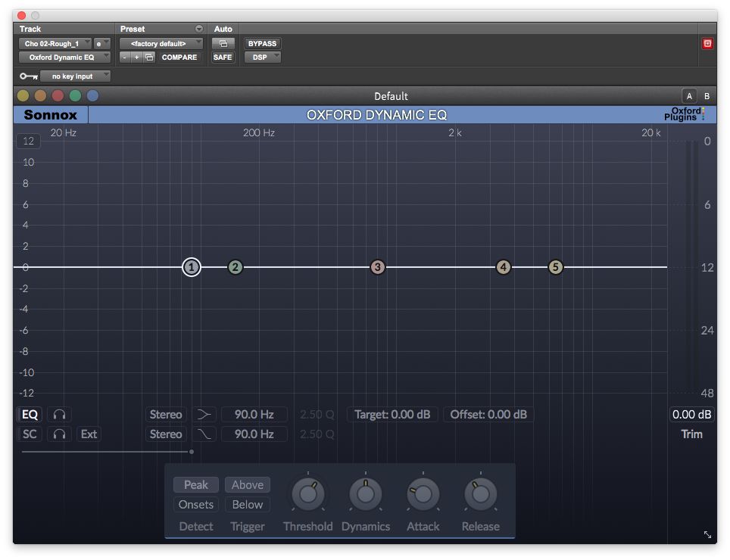This screenshot has width=730, height=560.
Task: Toggle Ext external sidechain
Action: [89, 434]
